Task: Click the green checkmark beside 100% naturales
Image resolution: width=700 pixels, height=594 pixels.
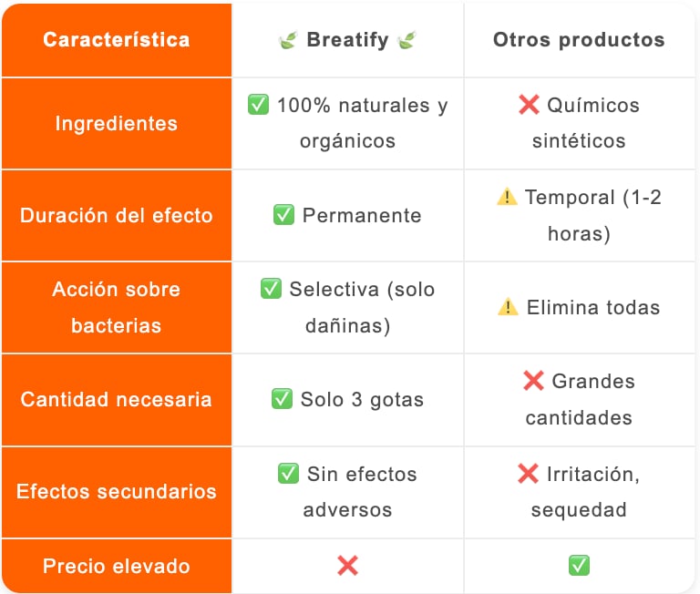Action: (x=258, y=105)
